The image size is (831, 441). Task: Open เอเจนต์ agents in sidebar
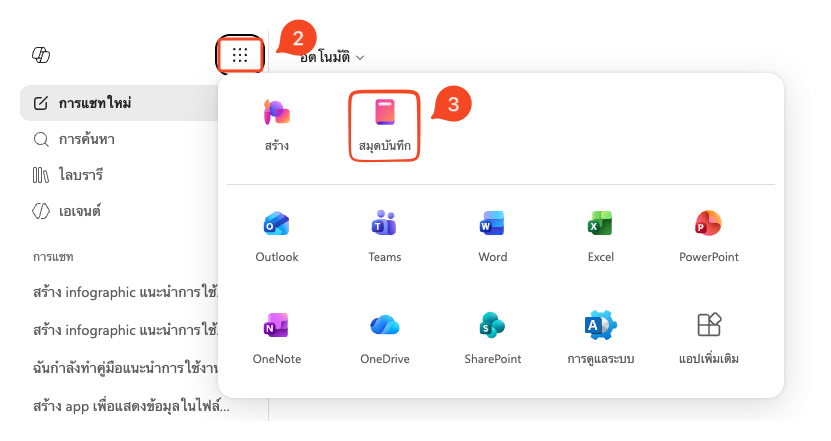tap(67, 211)
